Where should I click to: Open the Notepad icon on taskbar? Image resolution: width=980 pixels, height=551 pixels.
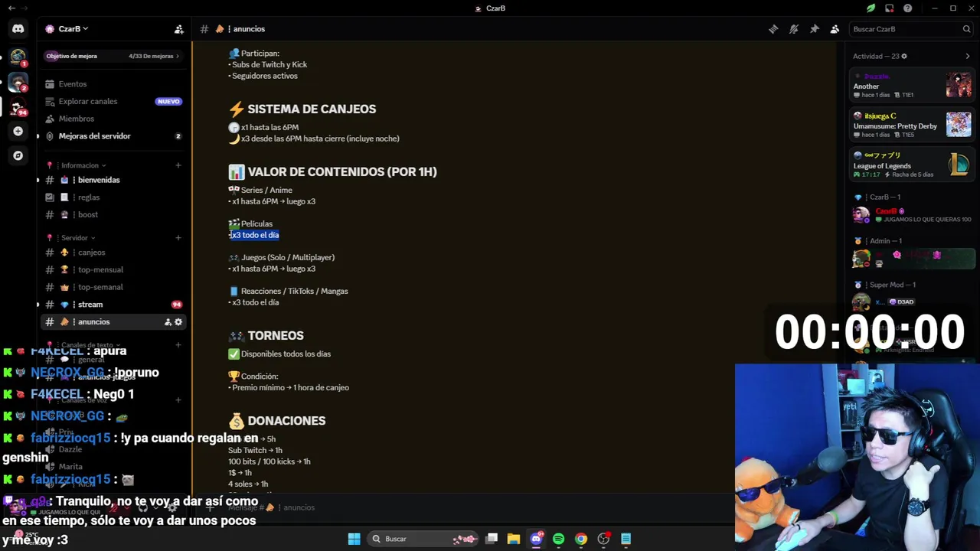pos(626,539)
